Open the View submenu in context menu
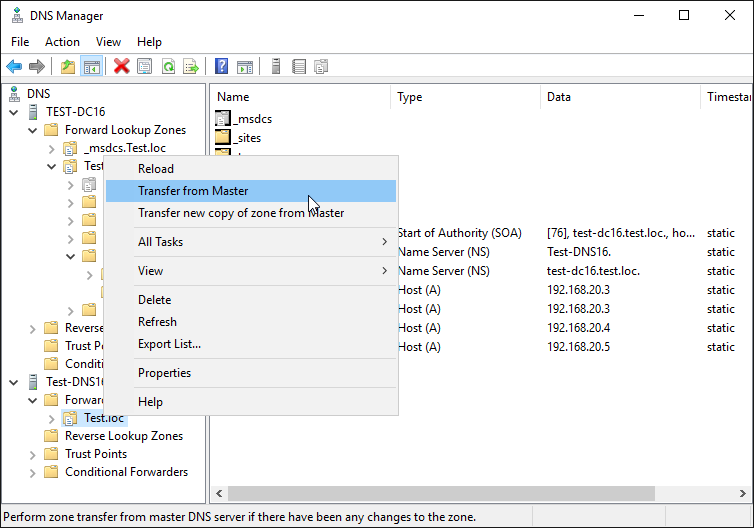754x528 pixels. pyautogui.click(x=251, y=271)
